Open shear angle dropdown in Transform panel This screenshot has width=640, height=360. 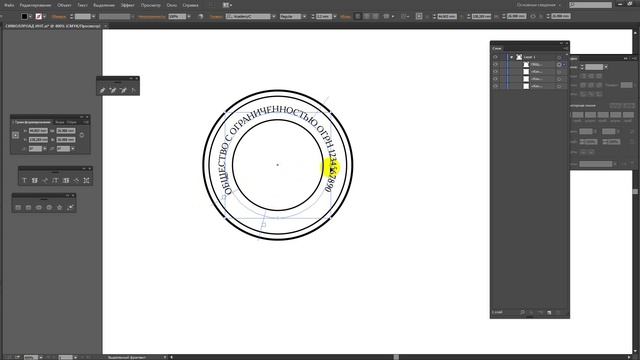[x=73, y=149]
